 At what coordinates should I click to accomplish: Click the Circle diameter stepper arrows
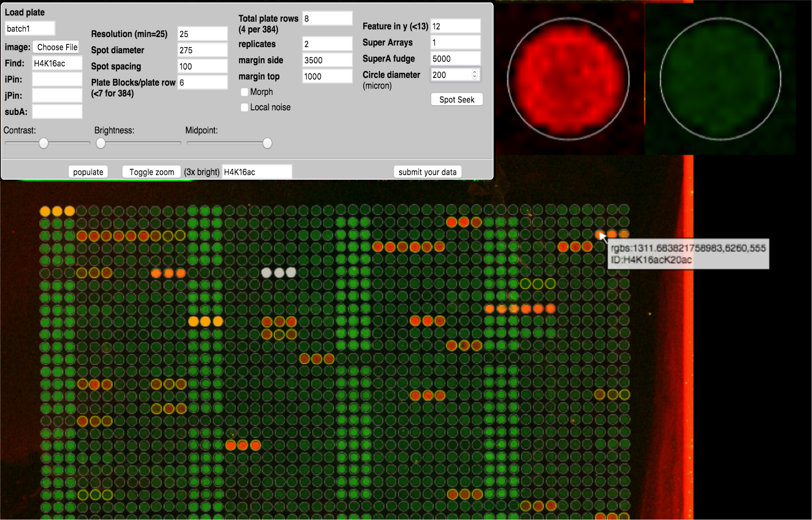[474, 75]
